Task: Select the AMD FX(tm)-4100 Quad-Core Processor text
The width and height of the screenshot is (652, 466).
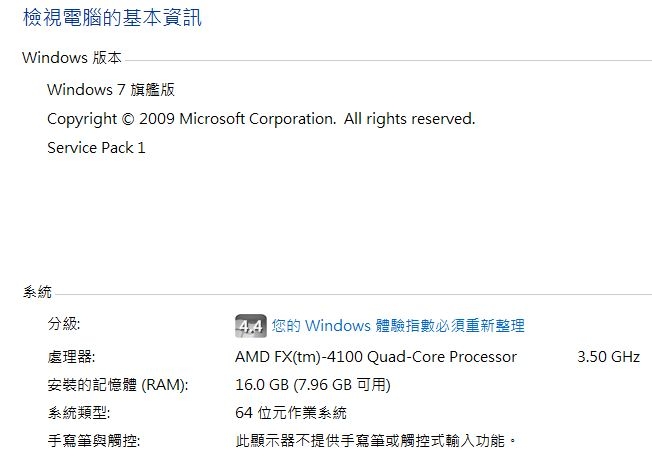Action: [376, 357]
